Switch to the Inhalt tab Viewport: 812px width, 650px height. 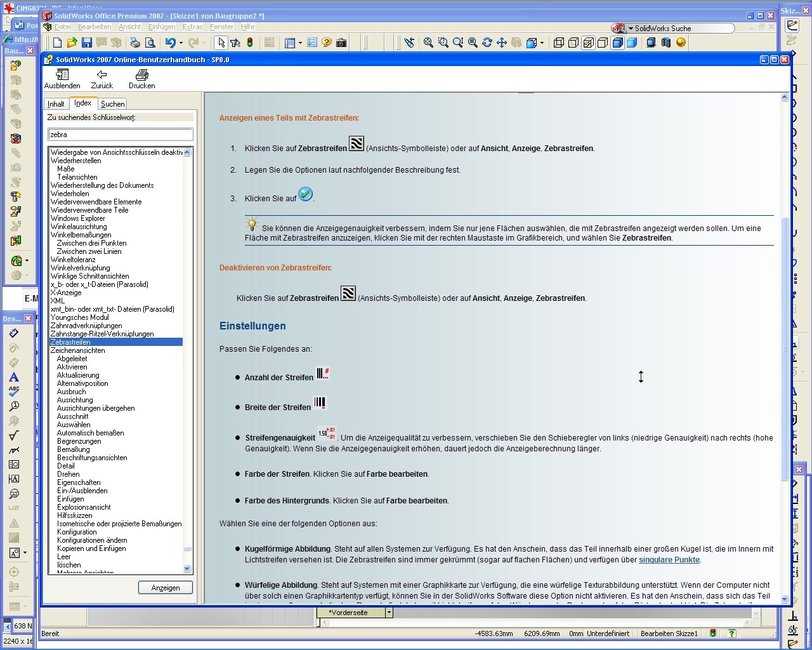click(56, 104)
